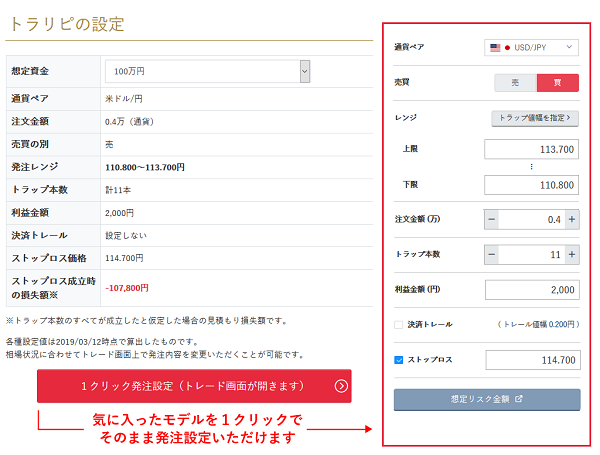600x455 pixels.
Task: Click the -107,800円 loss amount text
Action: (x=127, y=288)
